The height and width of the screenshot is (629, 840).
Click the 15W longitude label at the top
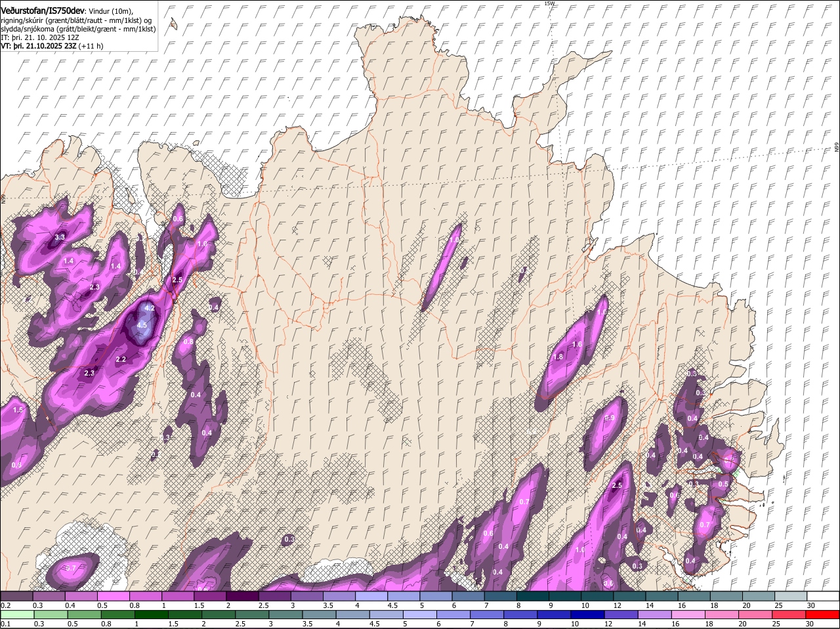(549, 3)
